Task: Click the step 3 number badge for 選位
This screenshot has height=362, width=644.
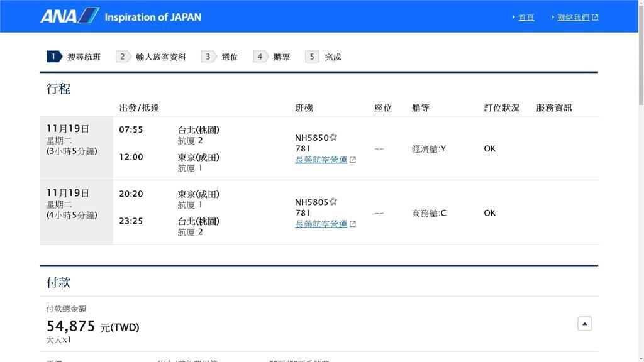Action: (208, 57)
